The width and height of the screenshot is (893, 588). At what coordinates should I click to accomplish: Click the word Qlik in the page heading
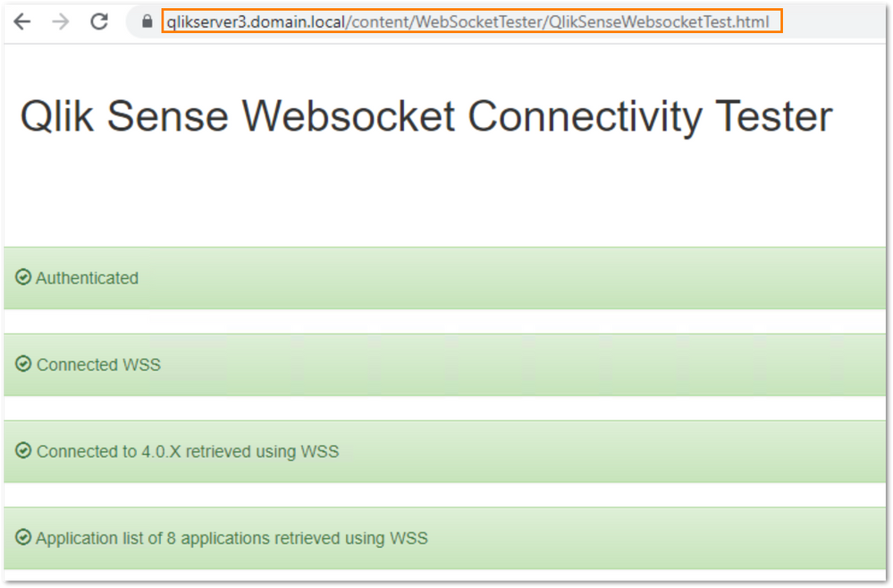click(56, 117)
